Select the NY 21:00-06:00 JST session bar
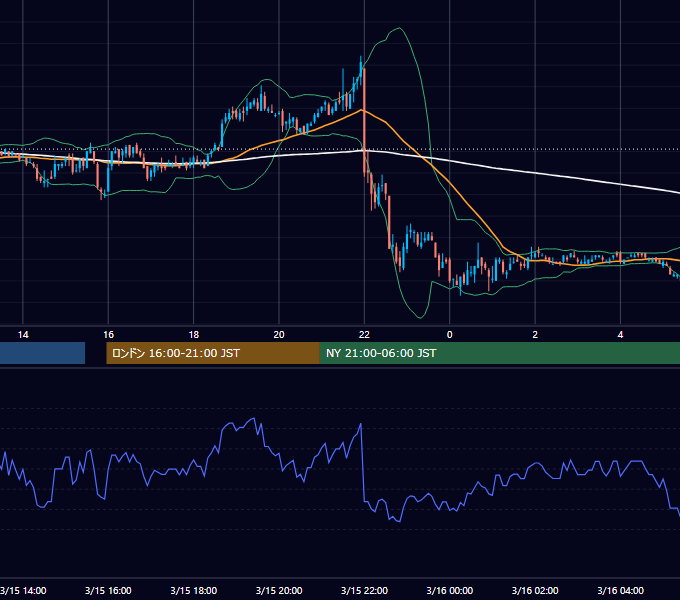 500,353
